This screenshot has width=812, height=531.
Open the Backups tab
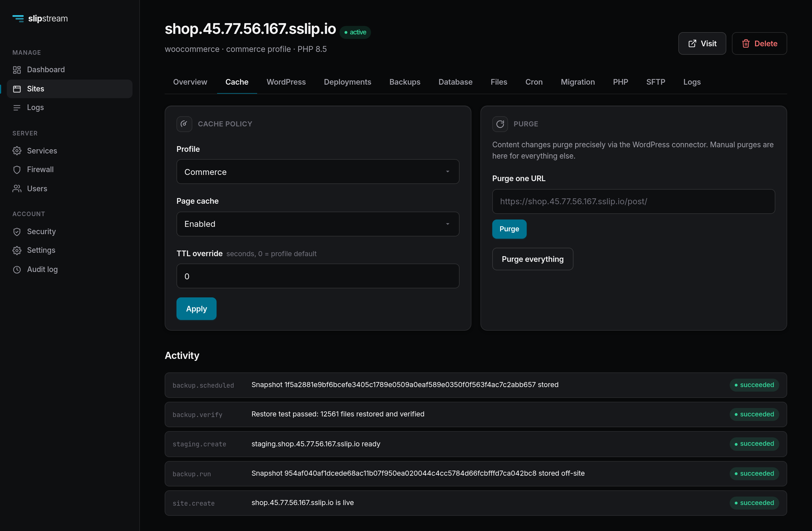405,82
